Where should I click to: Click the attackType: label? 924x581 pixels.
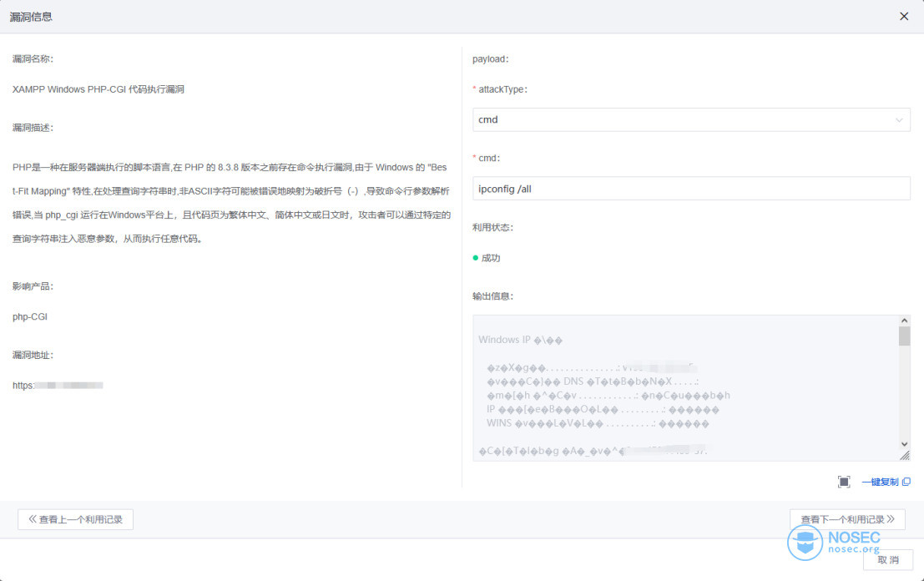coord(502,89)
